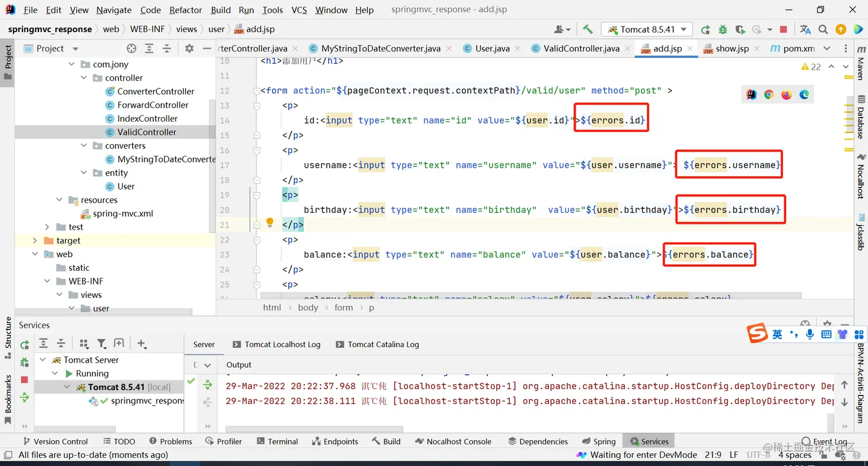Close the add.jsp editor tab
The height and width of the screenshot is (466, 868).
tap(691, 48)
